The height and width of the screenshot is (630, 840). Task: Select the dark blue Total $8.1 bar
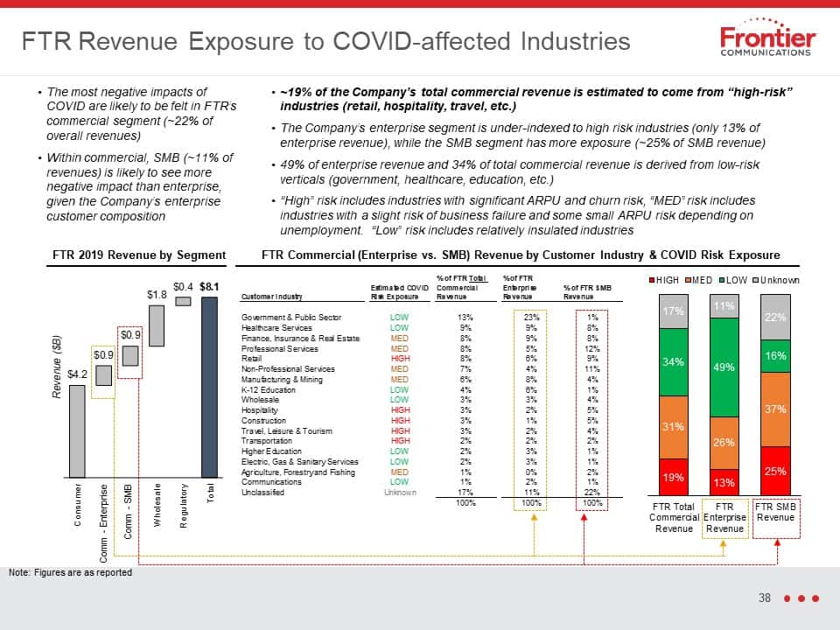coord(209,388)
